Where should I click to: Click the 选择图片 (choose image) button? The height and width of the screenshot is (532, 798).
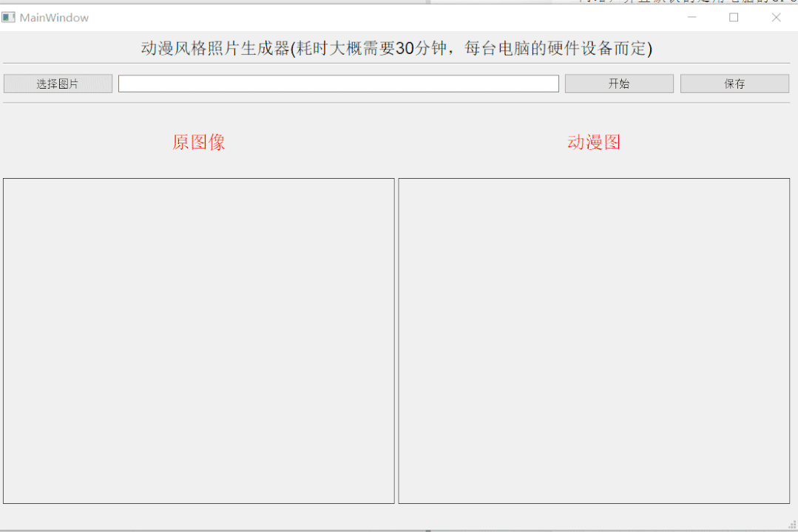point(57,83)
